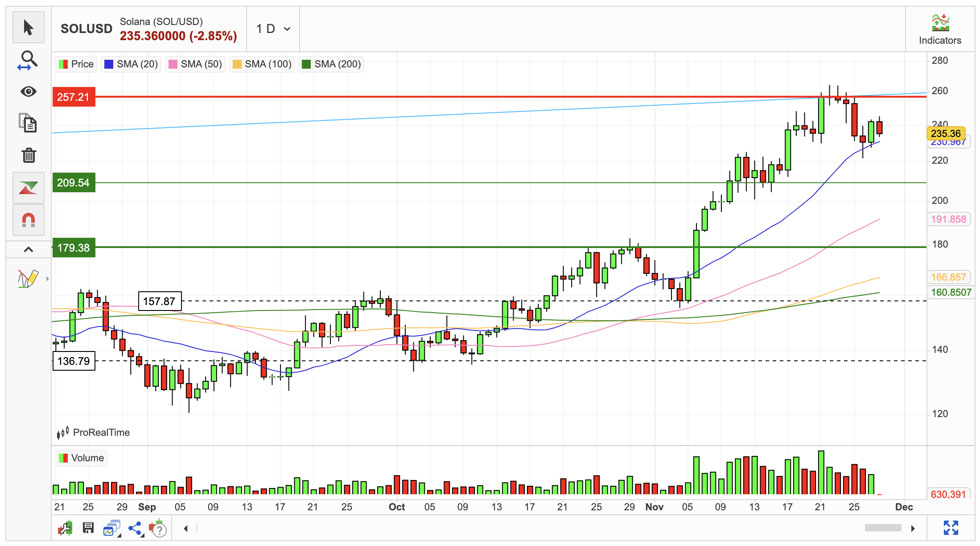980x546 pixels.
Task: Activate the zoom magnifier tool
Action: [29, 60]
